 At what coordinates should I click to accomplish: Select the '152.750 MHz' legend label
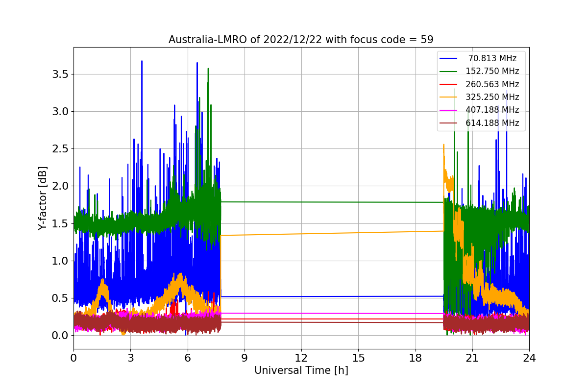point(492,71)
